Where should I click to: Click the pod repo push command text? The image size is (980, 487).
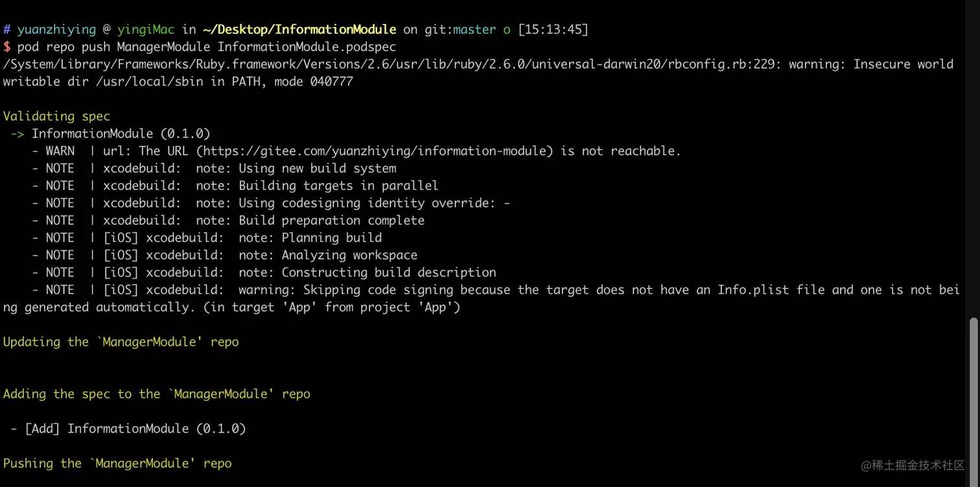(x=206, y=47)
